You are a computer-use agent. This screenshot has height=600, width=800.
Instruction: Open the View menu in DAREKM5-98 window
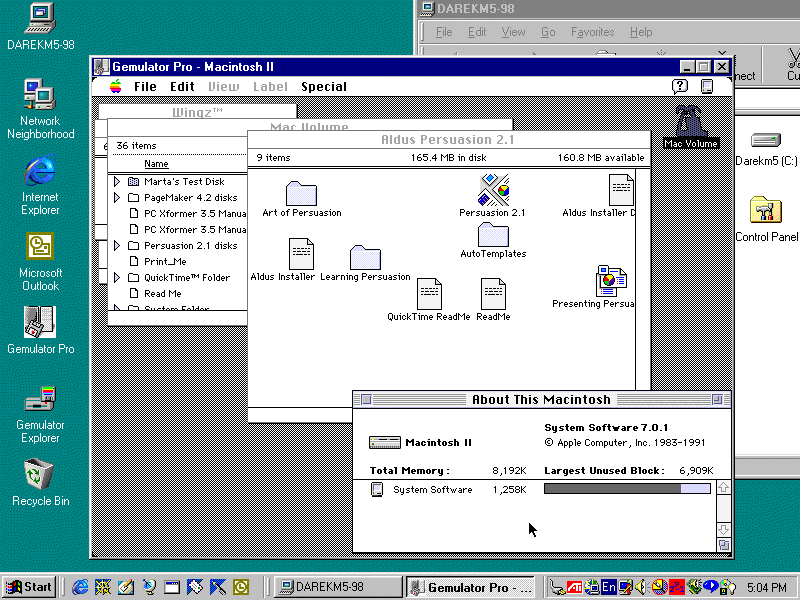[x=513, y=32]
